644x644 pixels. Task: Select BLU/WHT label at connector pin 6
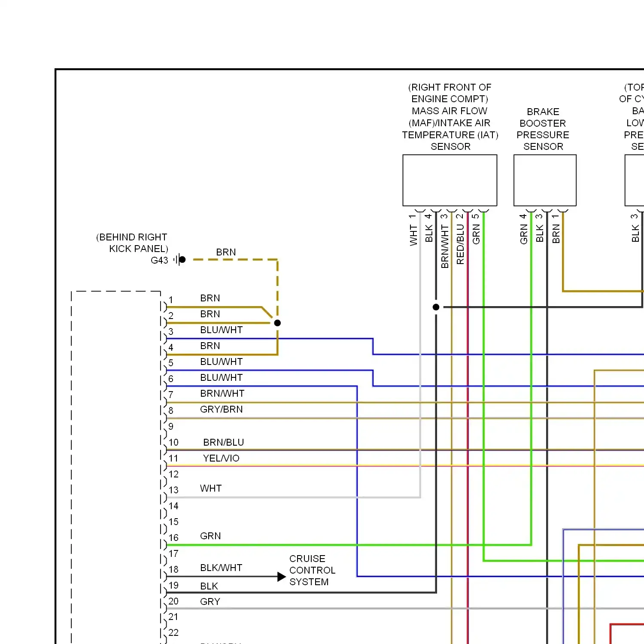click(222, 377)
